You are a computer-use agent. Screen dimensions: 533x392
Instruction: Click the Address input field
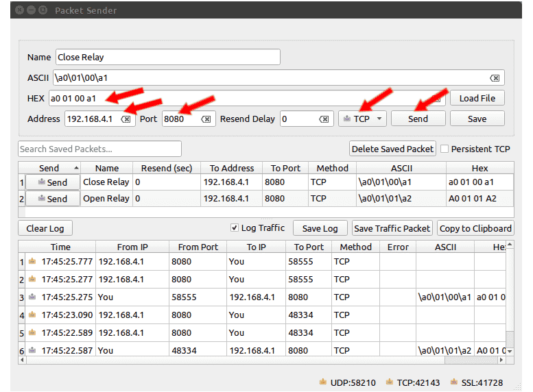tap(100, 119)
